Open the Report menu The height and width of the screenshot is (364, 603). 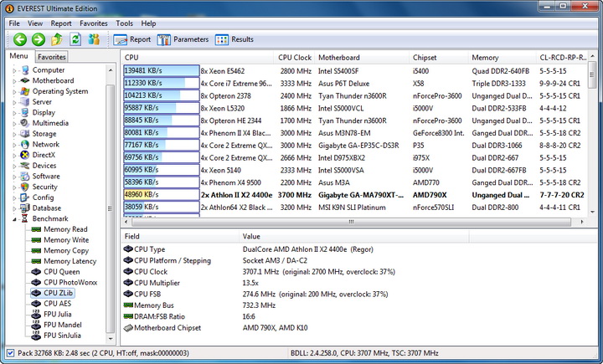click(61, 23)
